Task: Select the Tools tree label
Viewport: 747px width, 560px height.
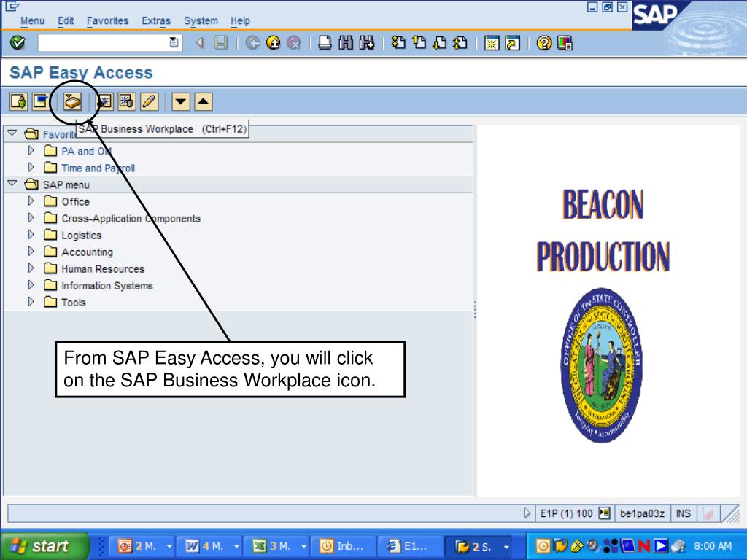Action: pos(74,303)
